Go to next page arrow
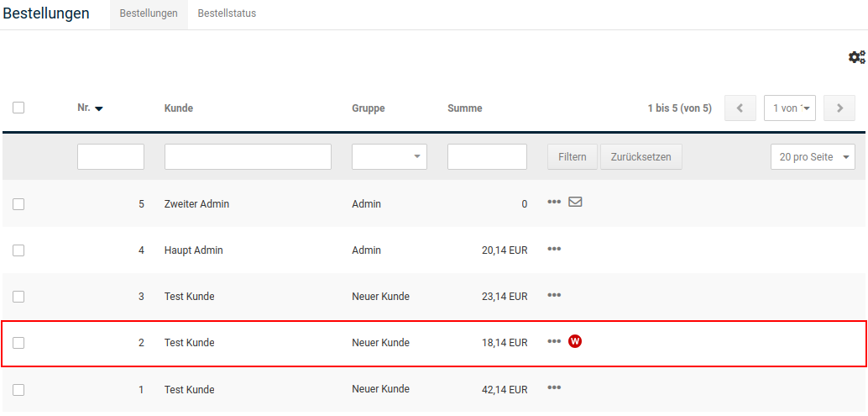Screen dimensions: 868x416 (x=839, y=108)
